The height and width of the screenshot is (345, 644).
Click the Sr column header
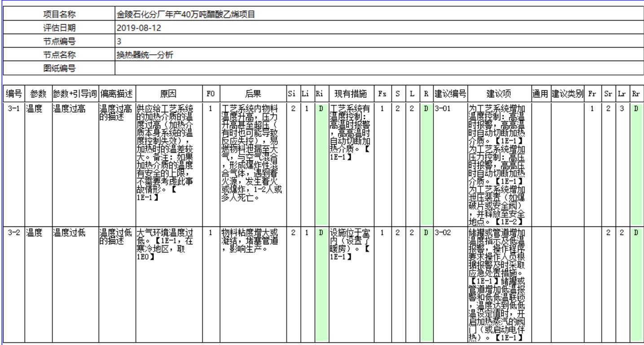[608, 94]
